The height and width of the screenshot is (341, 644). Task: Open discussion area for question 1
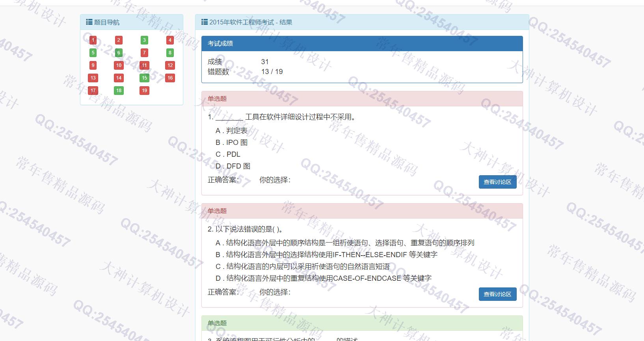497,182
